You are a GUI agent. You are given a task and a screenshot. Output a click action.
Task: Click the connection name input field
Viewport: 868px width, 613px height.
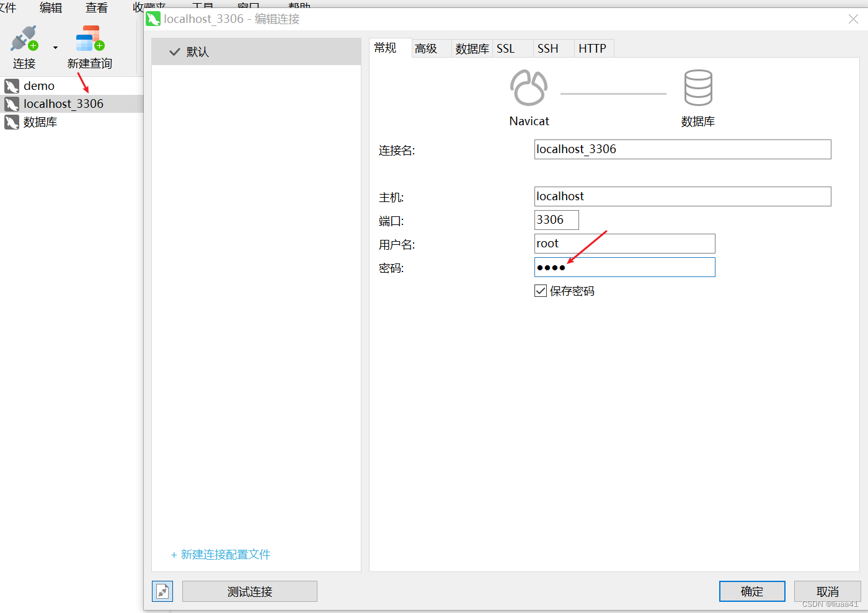pyautogui.click(x=683, y=149)
